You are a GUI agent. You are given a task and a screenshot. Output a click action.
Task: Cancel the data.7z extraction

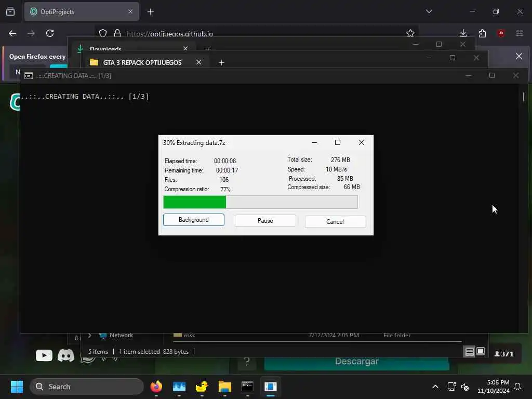pyautogui.click(x=335, y=222)
